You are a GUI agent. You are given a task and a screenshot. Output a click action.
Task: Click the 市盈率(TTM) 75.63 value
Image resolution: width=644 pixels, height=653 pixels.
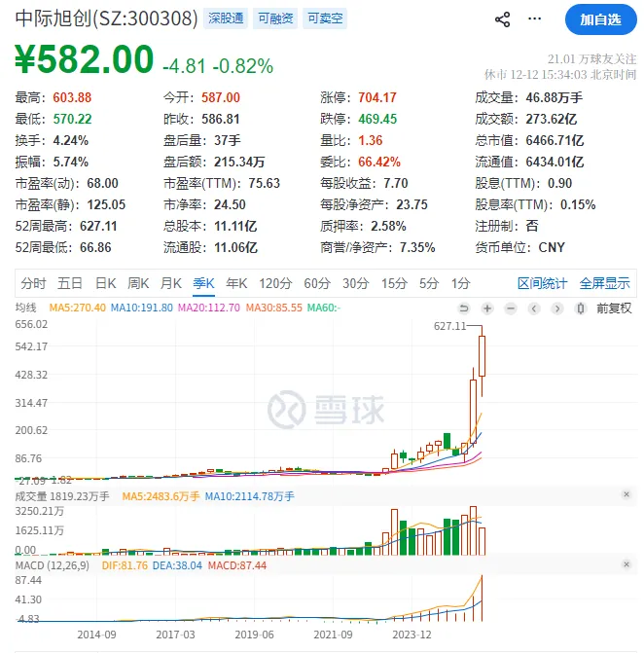265,183
